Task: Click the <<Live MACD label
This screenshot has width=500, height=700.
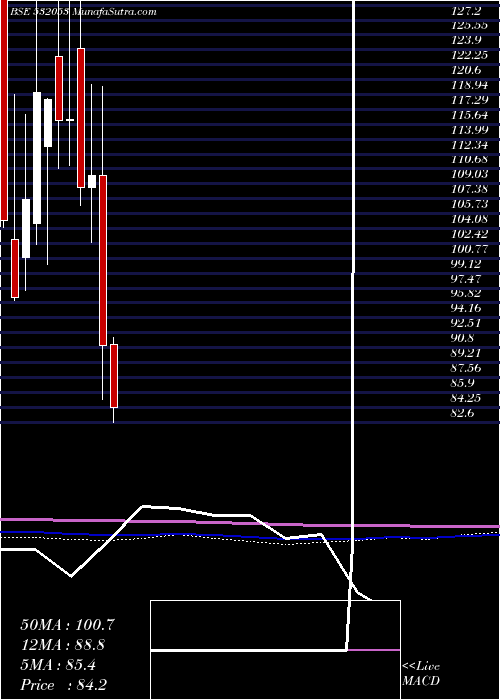Action: pos(421,674)
